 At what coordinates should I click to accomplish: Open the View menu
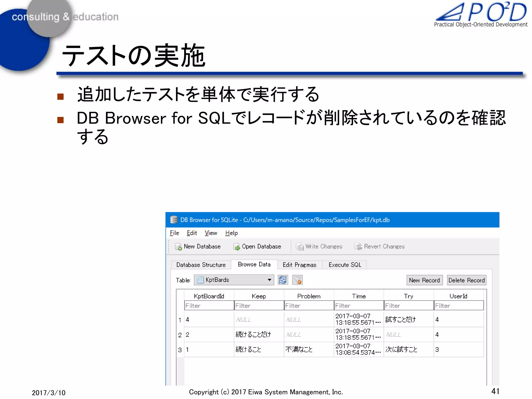(211, 233)
